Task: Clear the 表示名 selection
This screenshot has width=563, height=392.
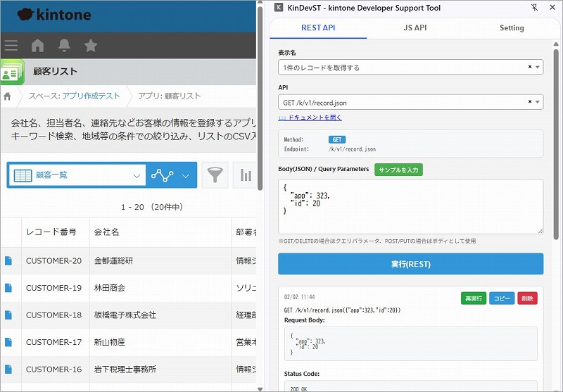Action: [x=530, y=67]
